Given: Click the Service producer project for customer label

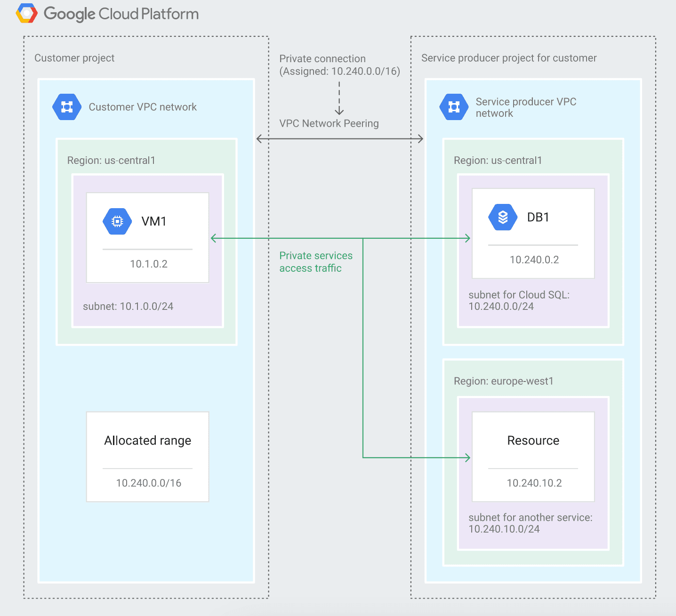Looking at the screenshot, I should [508, 58].
